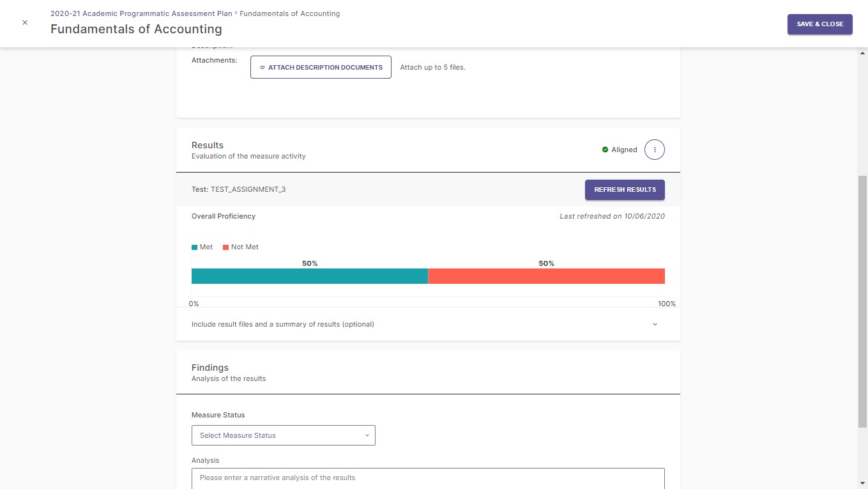Go to the 2020-21 Academic Programmatic Assessment Plan breadcrumb
The width and height of the screenshot is (868, 489).
(141, 13)
